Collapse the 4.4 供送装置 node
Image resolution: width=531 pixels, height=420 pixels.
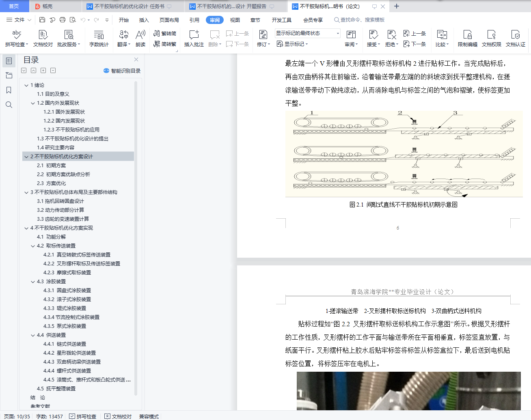coord(33,335)
